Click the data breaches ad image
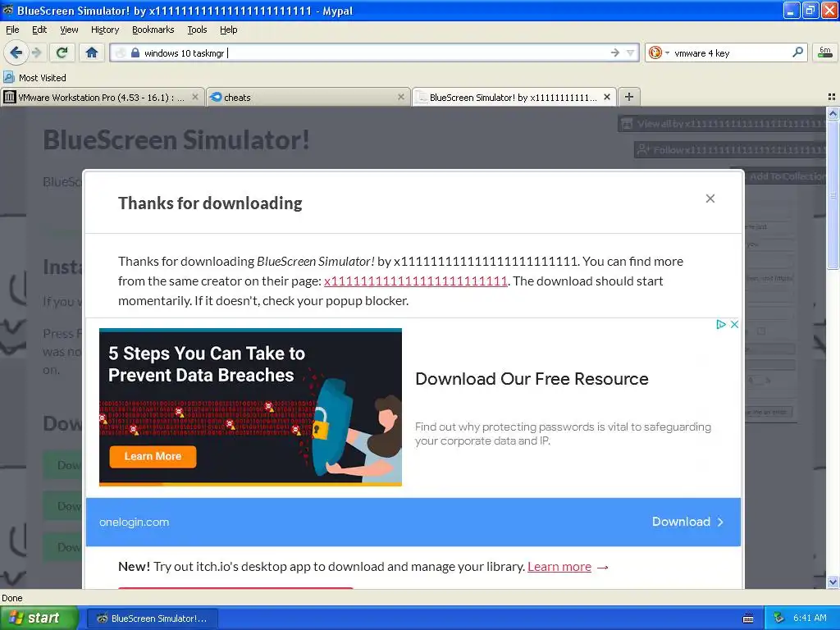 [x=250, y=407]
